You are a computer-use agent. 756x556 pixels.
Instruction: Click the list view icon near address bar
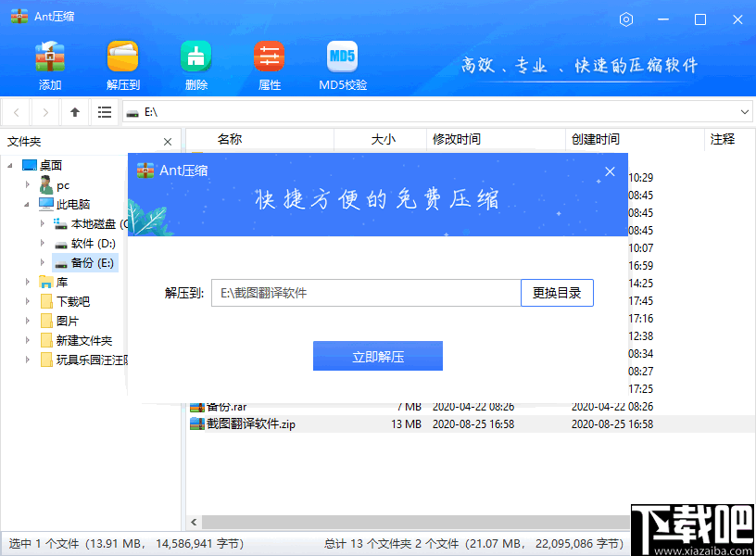pyautogui.click(x=105, y=112)
